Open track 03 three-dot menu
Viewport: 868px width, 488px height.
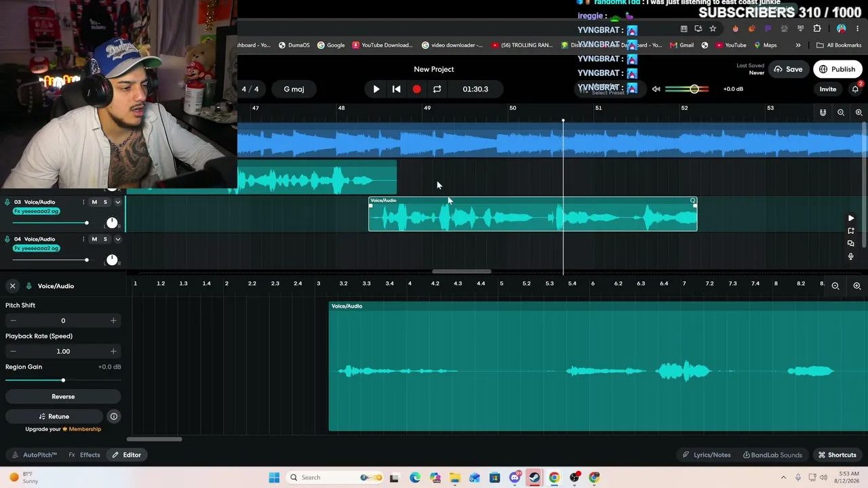[x=83, y=202]
